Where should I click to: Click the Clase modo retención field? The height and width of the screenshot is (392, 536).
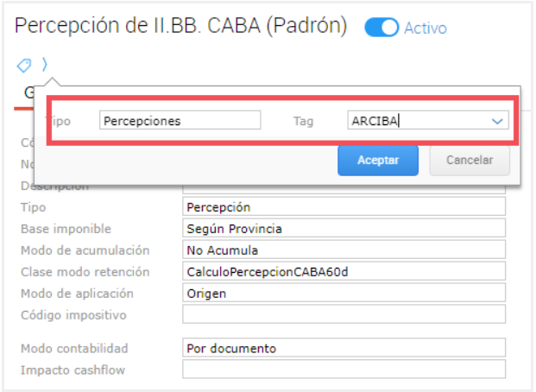pyautogui.click(x=344, y=272)
